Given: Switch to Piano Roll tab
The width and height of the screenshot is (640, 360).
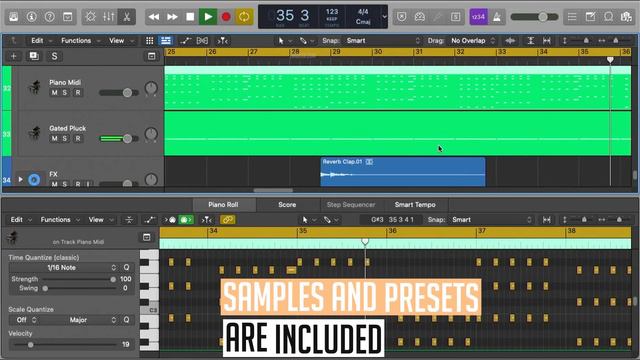Looking at the screenshot, I should (223, 204).
